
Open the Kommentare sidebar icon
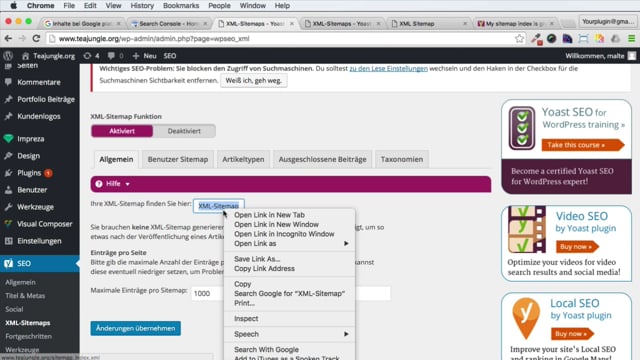[x=8, y=82]
